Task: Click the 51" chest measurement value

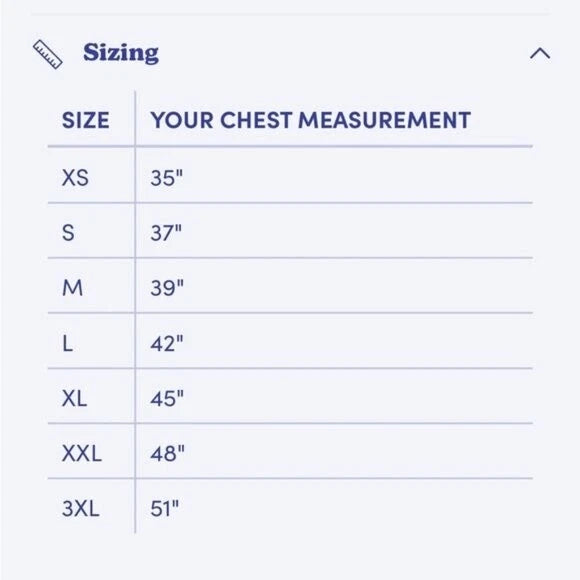Action: click(165, 509)
